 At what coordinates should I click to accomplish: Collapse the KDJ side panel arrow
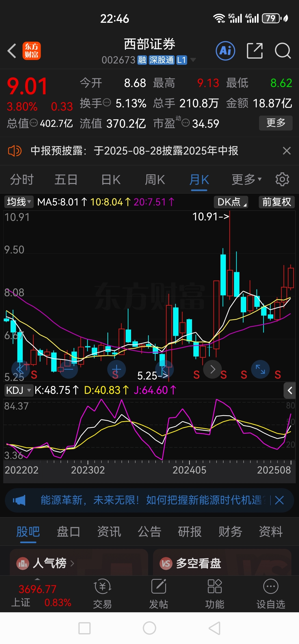click(290, 391)
